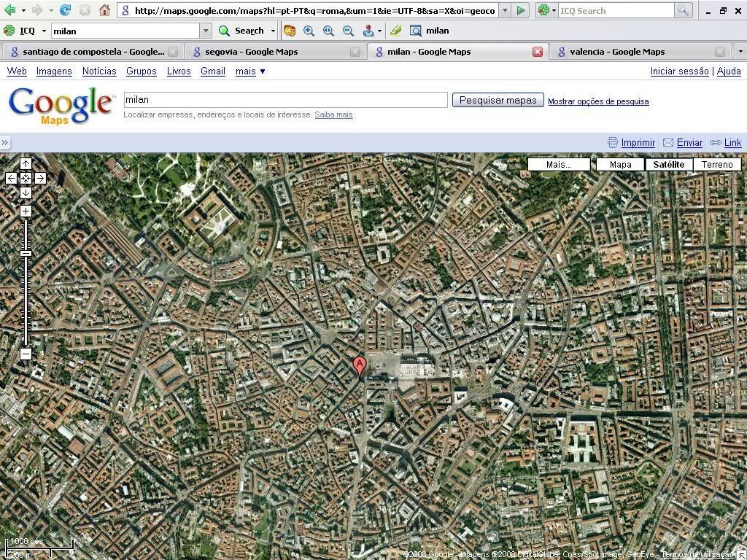The width and height of the screenshot is (747, 560).
Task: Click the green Go arrow beside the address bar
Action: click(x=521, y=10)
